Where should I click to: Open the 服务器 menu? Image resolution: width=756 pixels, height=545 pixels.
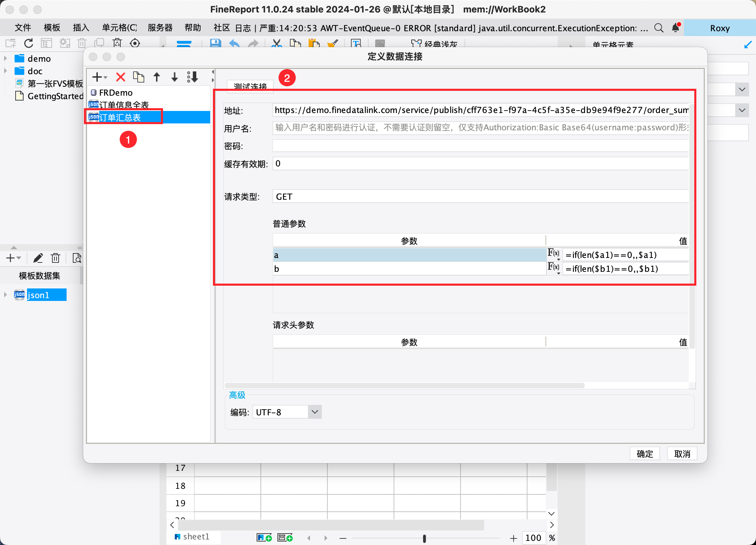[160, 28]
